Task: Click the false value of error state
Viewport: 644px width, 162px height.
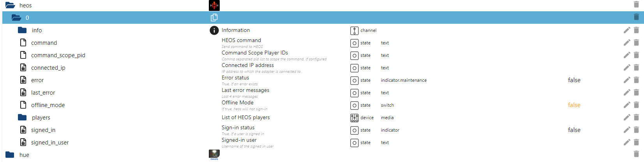Action: tap(574, 80)
